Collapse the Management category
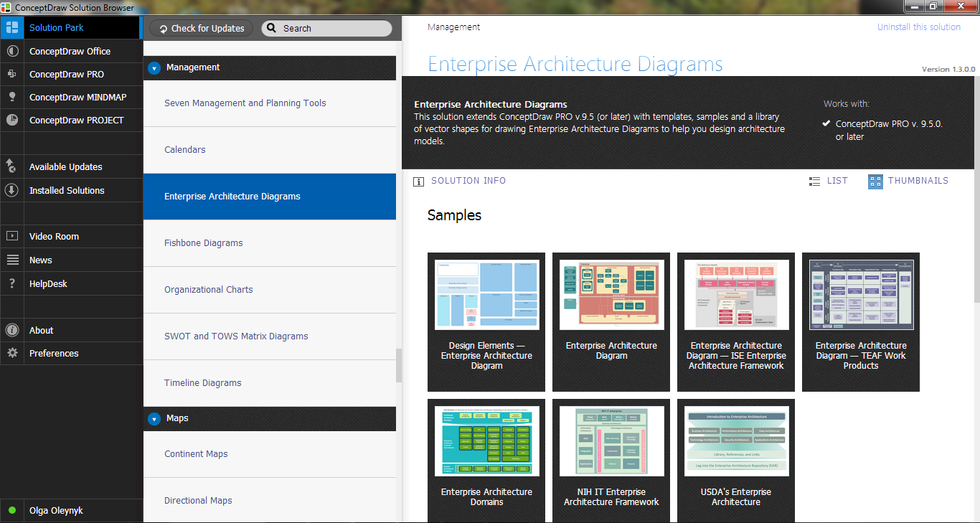Viewport: 980px width, 523px height. [154, 68]
